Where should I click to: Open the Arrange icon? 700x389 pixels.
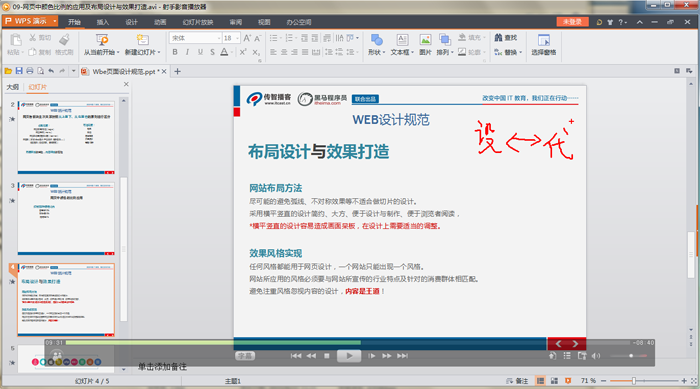pos(445,40)
